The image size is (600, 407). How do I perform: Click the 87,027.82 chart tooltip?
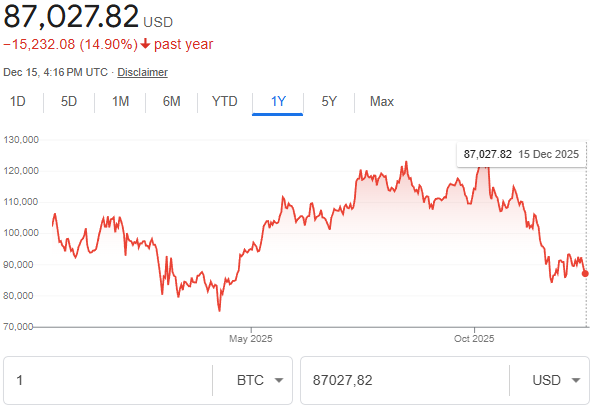pos(521,154)
